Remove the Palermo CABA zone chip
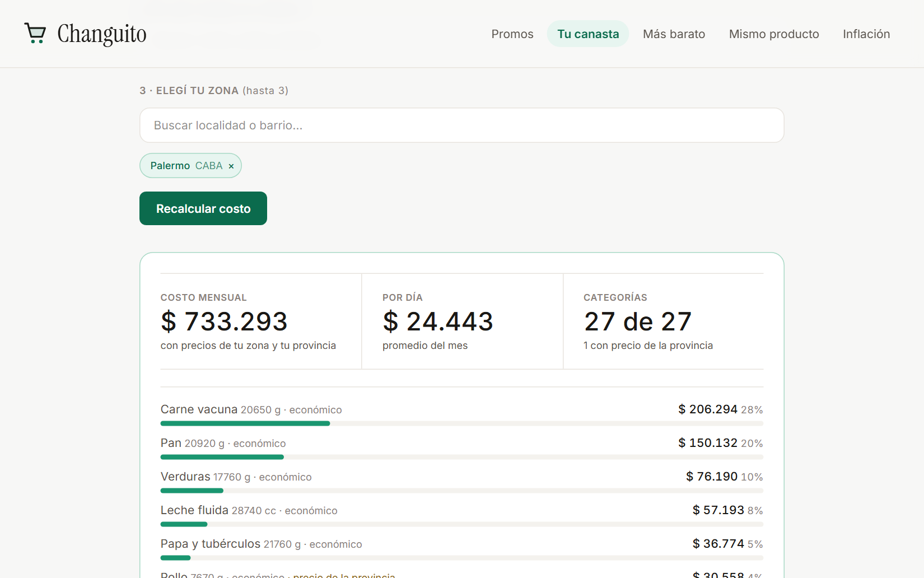The image size is (924, 578). pyautogui.click(x=231, y=166)
